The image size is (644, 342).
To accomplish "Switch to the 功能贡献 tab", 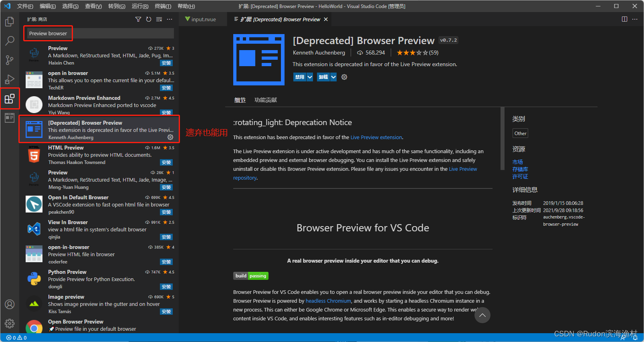I will (x=266, y=100).
